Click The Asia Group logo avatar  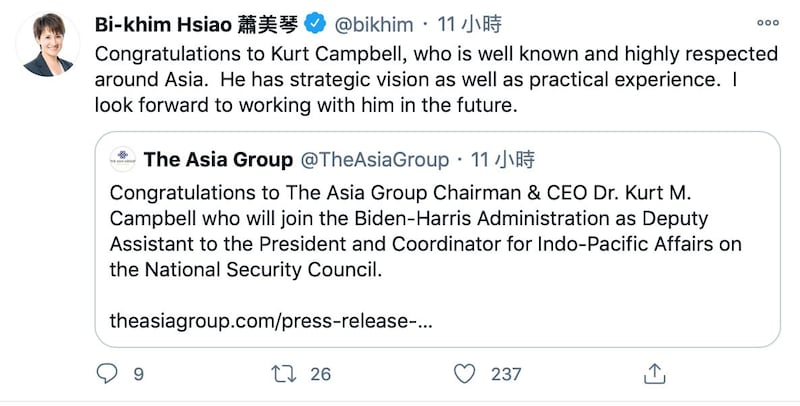pyautogui.click(x=122, y=158)
